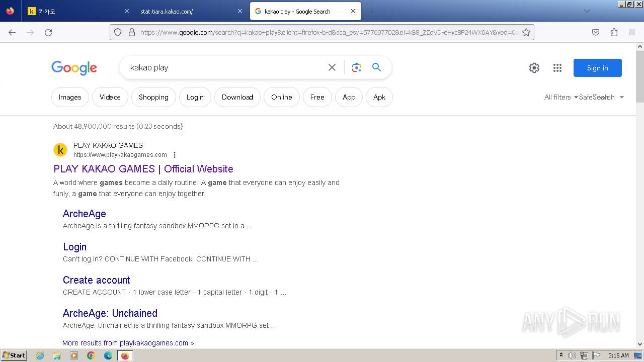644x362 pixels.
Task: Open the Windows Start menu
Action: point(14,355)
